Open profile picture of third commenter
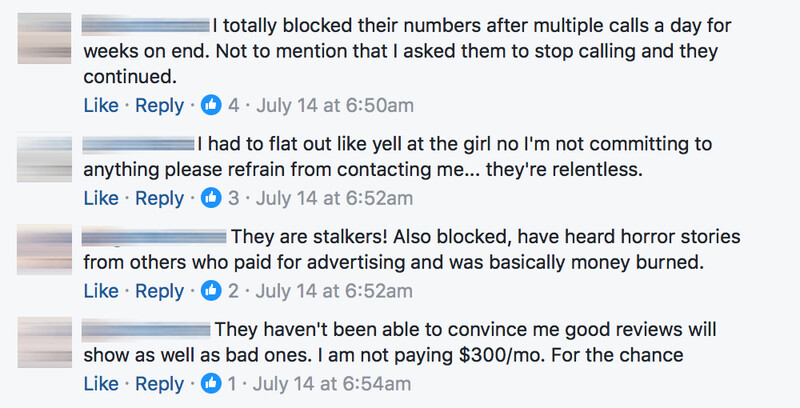Image resolution: width=800 pixels, height=408 pixels. pos(44,249)
